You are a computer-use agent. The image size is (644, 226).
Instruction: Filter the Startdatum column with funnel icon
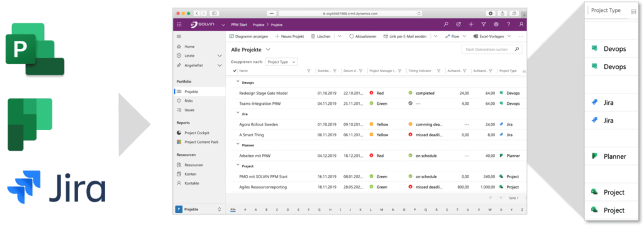point(335,70)
